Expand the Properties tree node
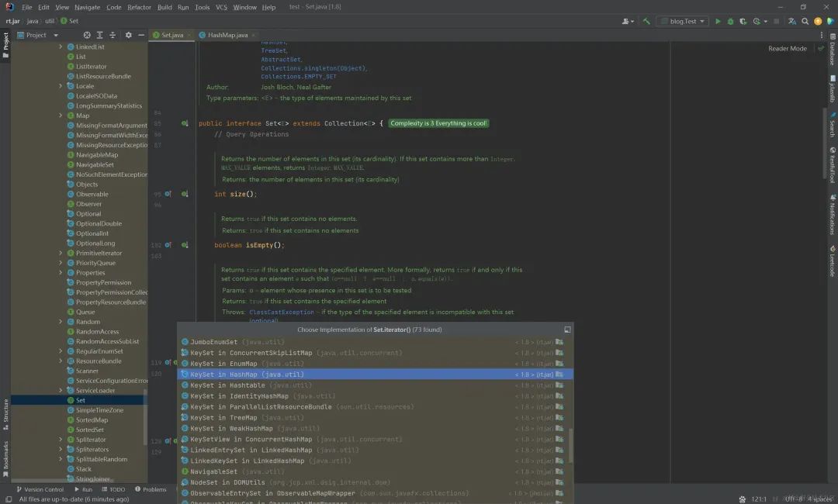Image resolution: width=838 pixels, height=504 pixels. [x=61, y=273]
